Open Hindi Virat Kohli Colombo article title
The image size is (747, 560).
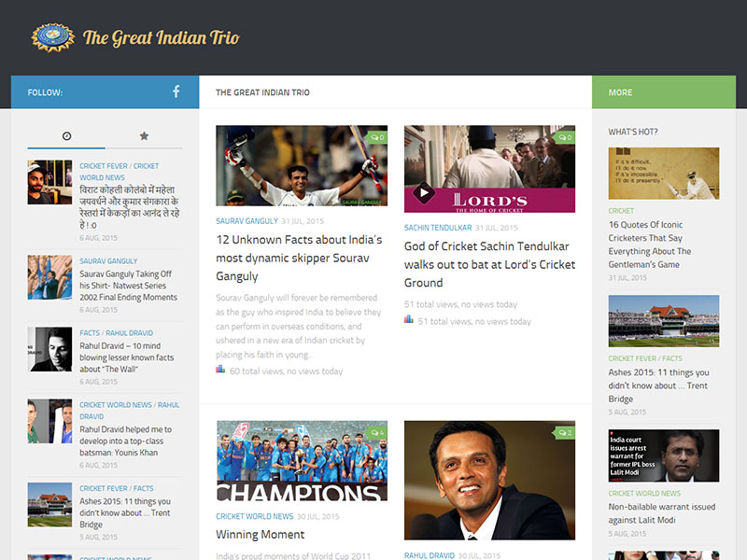(130, 207)
